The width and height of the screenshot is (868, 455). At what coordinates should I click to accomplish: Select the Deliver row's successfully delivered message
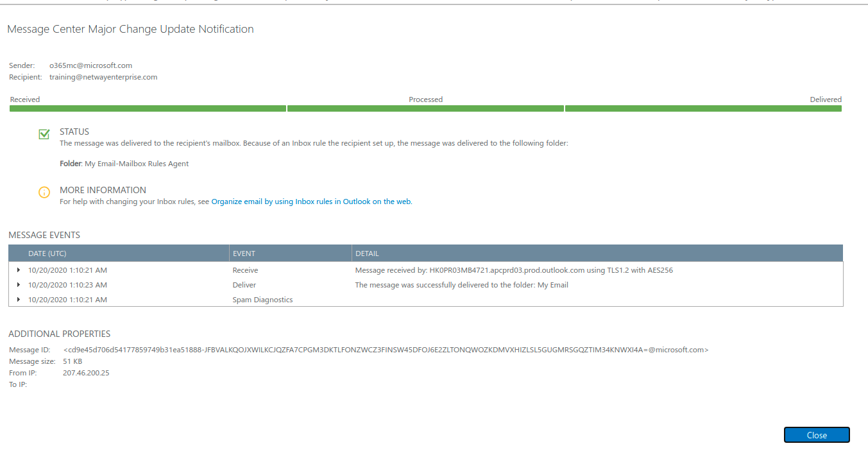461,285
